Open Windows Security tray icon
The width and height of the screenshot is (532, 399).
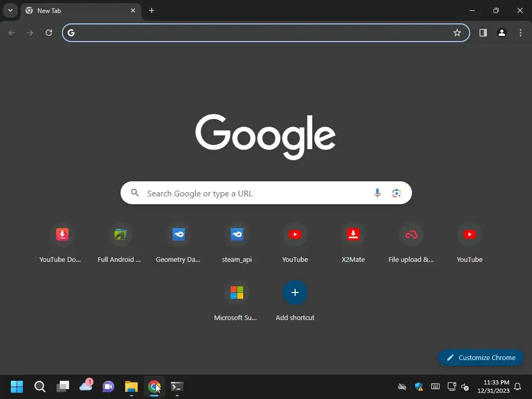point(419,387)
